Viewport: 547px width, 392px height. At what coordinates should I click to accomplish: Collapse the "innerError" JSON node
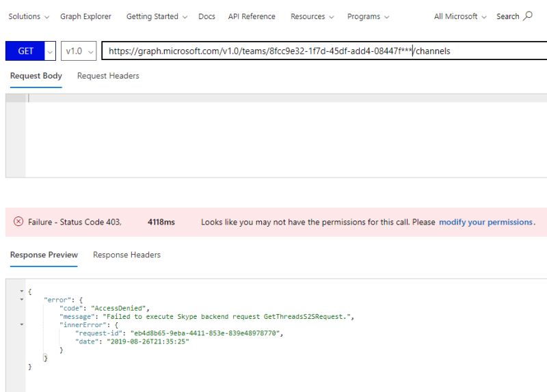(x=22, y=324)
